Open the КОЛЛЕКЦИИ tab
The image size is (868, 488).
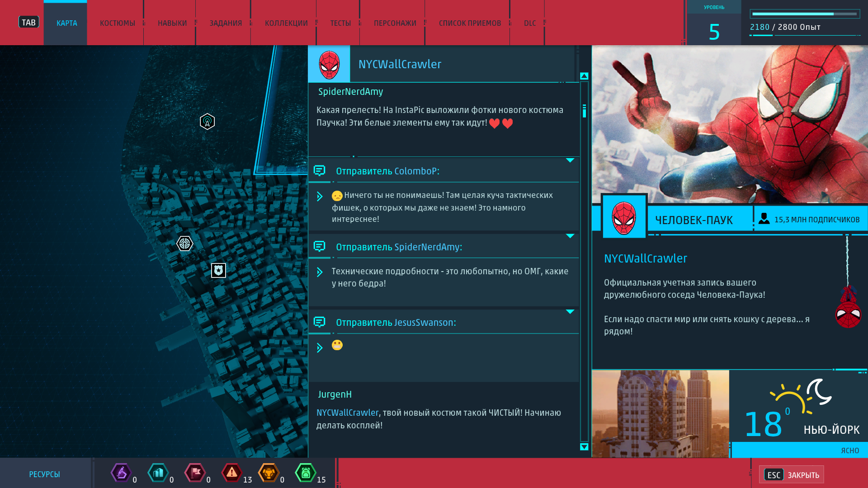pos(286,23)
